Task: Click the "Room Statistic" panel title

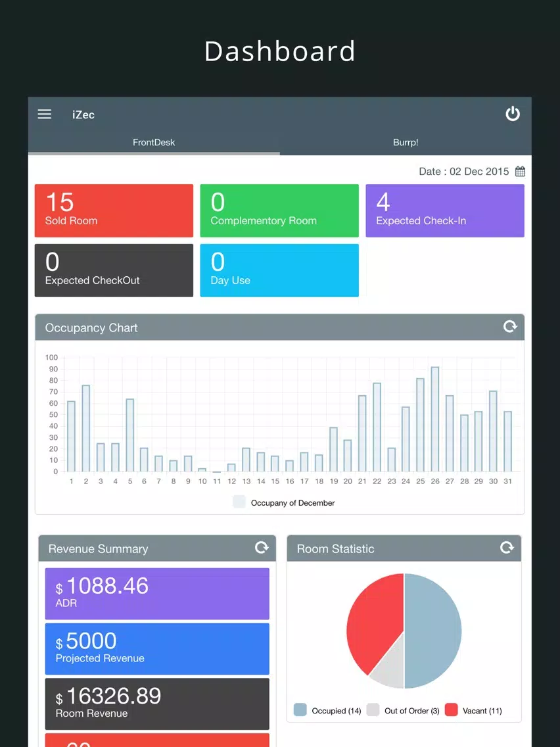Action: 336,549
